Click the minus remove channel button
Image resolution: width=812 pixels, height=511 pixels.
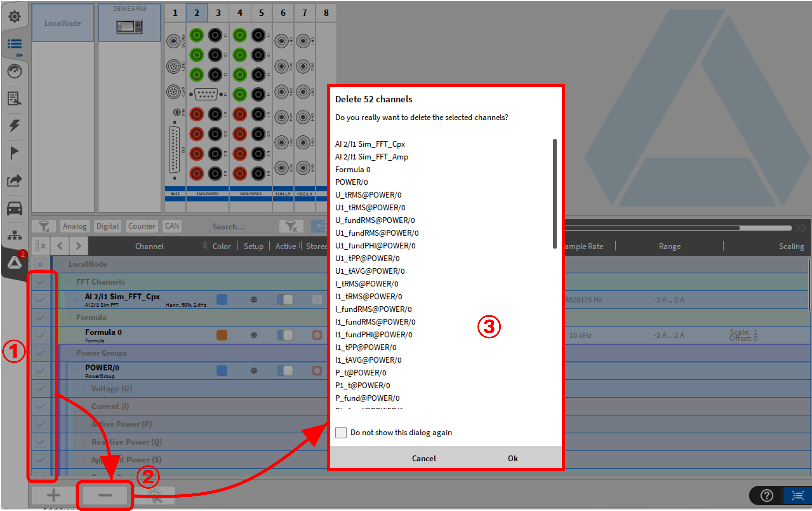point(105,495)
